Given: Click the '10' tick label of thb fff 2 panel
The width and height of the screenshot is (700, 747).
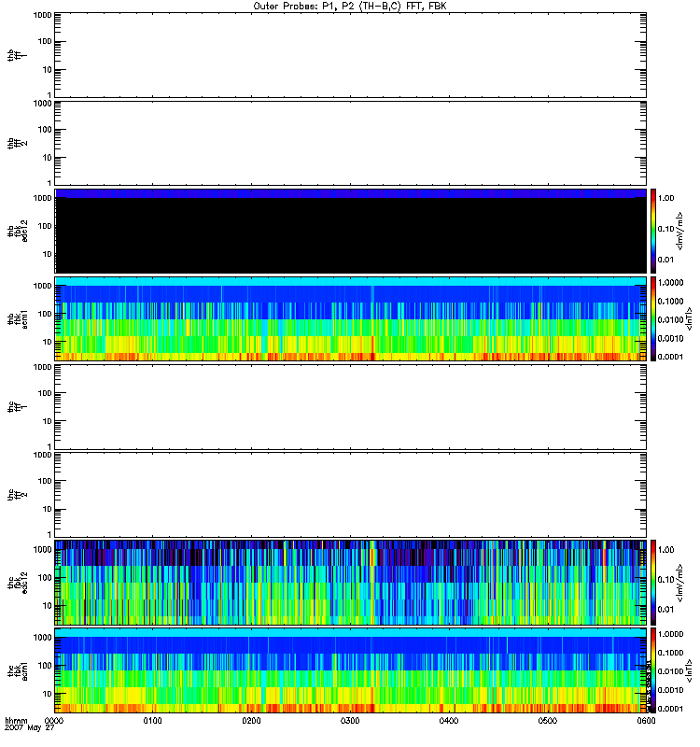Looking at the screenshot, I should click(48, 158).
